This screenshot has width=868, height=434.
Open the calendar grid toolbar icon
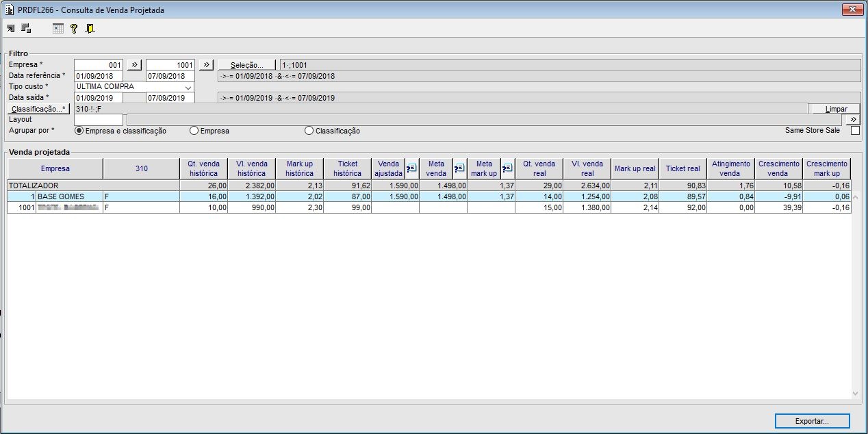pyautogui.click(x=58, y=28)
